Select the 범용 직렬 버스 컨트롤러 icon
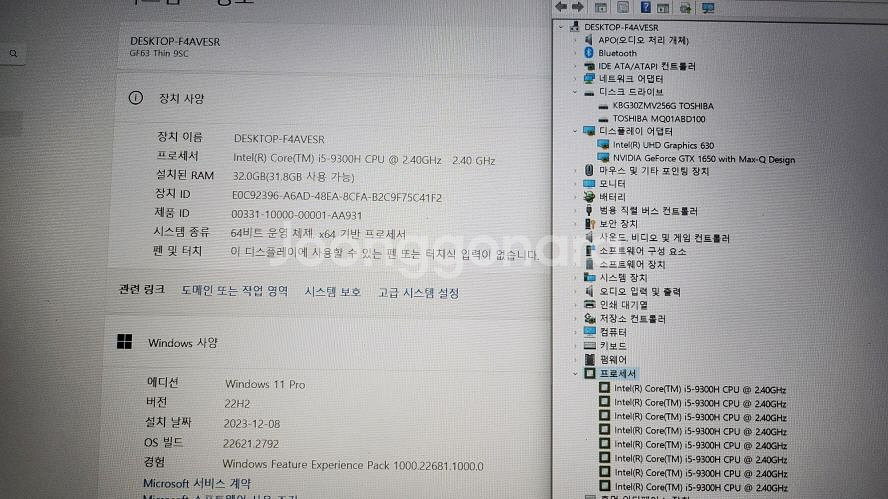The image size is (888, 499). 589,210
